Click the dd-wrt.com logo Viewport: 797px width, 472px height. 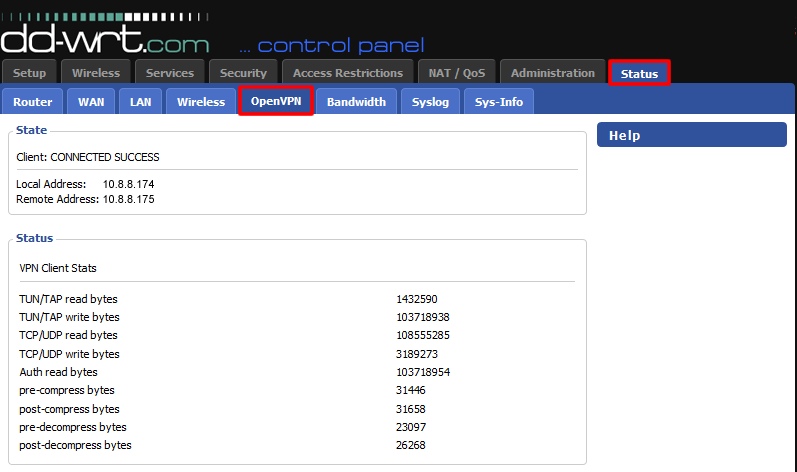(105, 40)
